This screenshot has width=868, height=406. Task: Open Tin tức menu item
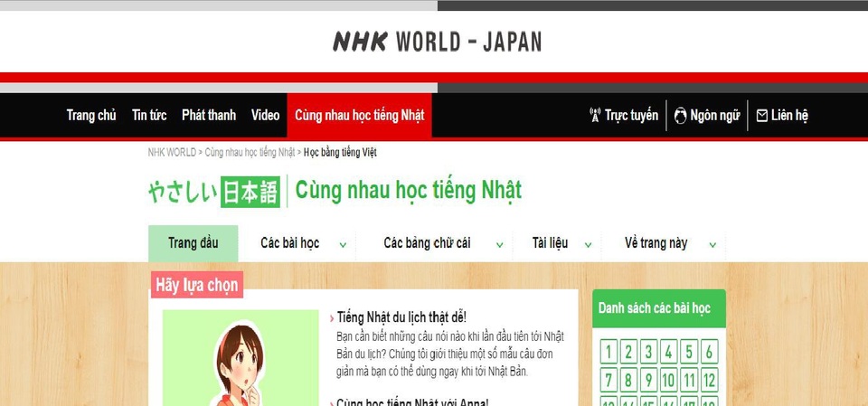[149, 115]
